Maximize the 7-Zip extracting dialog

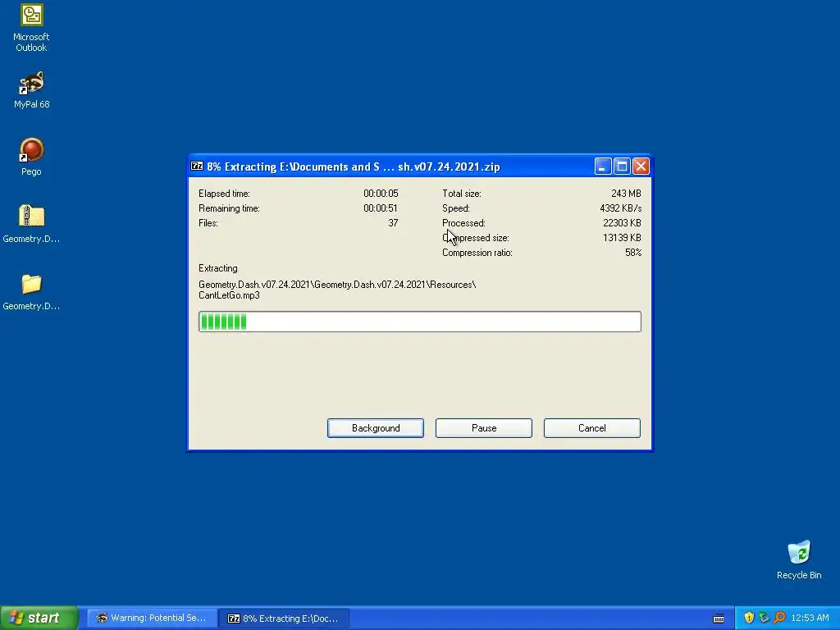[x=622, y=166]
